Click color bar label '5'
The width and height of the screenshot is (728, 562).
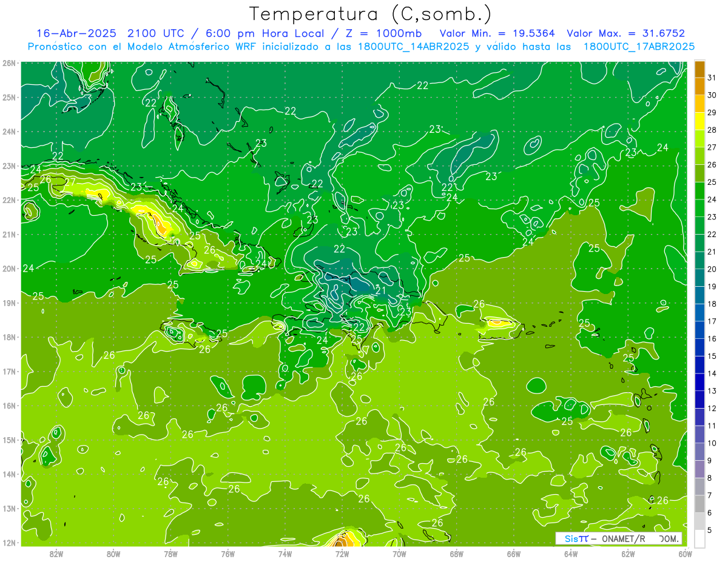pyautogui.click(x=710, y=530)
